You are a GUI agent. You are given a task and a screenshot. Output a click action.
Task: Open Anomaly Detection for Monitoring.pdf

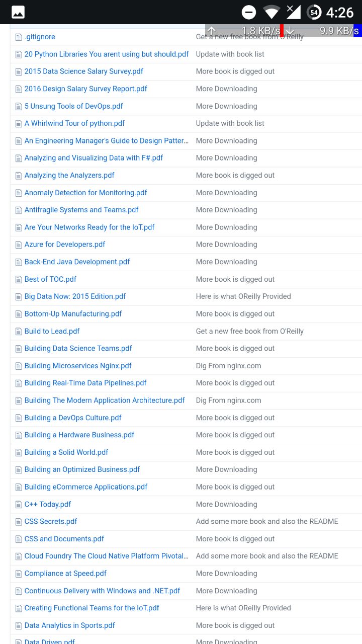(85, 193)
